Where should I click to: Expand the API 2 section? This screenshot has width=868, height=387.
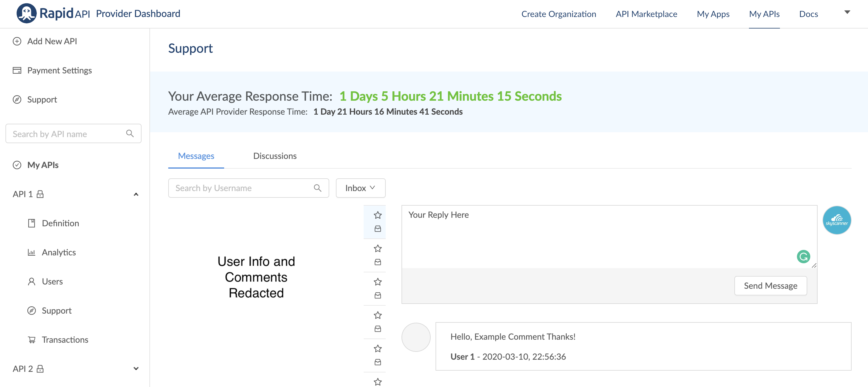point(136,369)
